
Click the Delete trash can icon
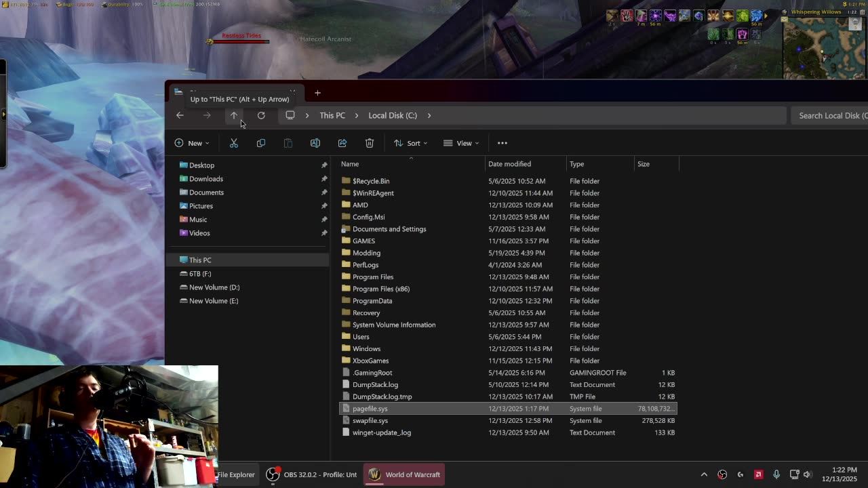pyautogui.click(x=370, y=143)
